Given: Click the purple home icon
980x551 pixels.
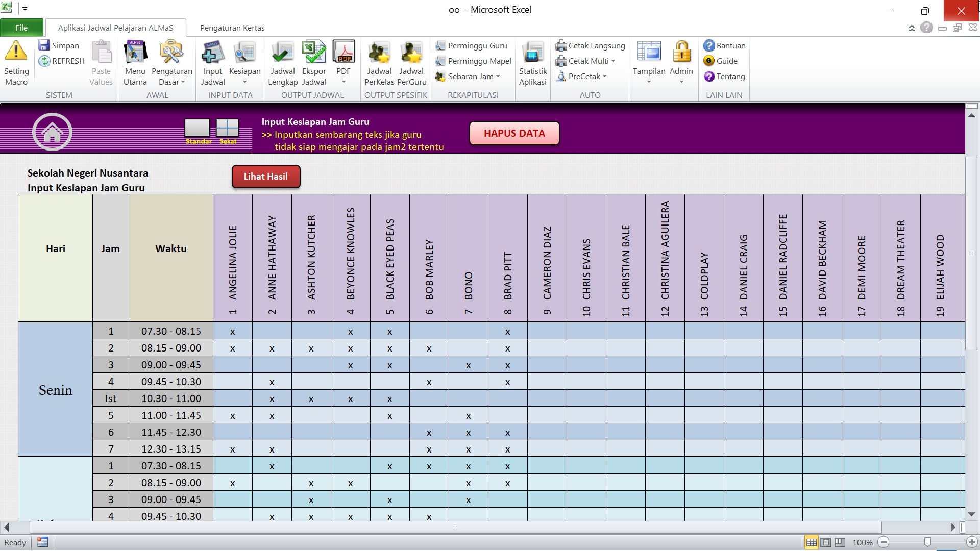Looking at the screenshot, I should coord(52,132).
